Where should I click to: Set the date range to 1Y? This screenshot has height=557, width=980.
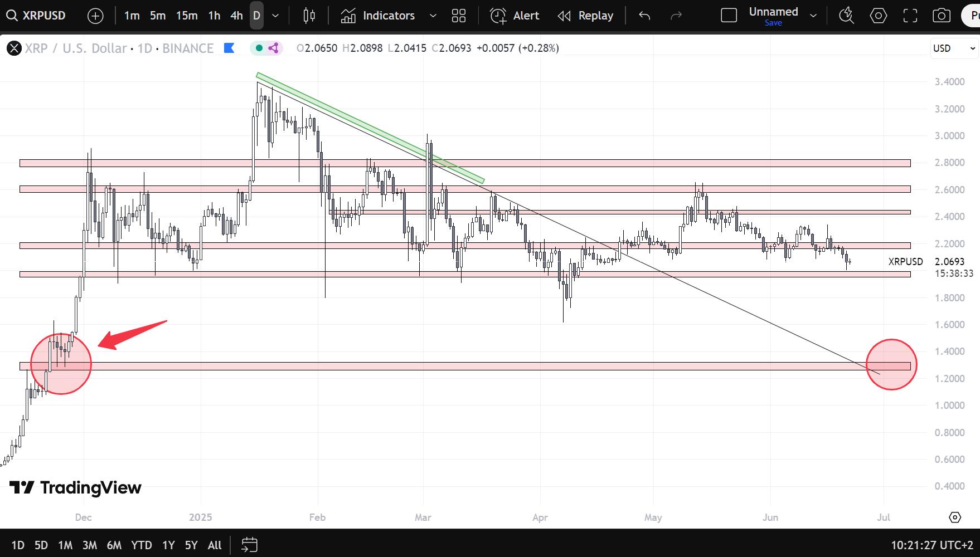coord(168,545)
